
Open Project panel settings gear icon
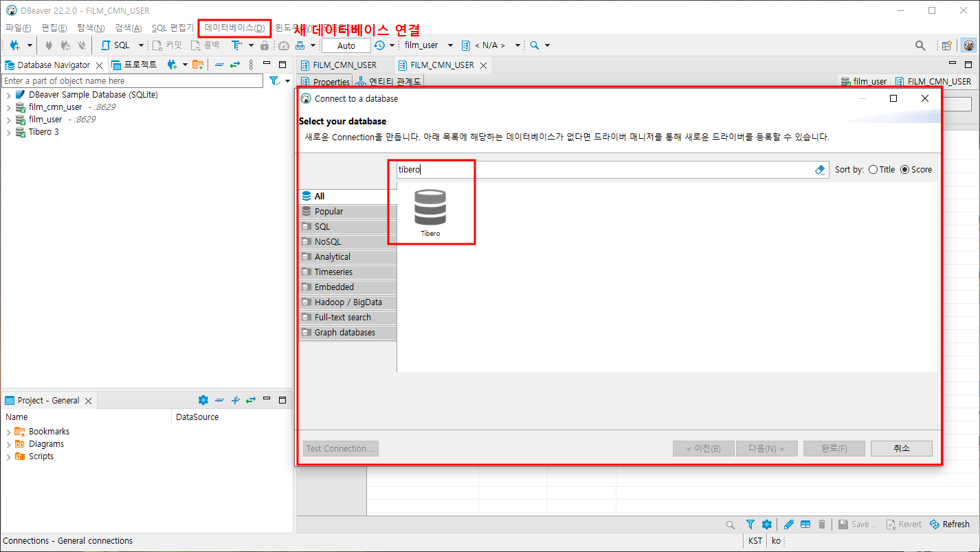click(203, 400)
